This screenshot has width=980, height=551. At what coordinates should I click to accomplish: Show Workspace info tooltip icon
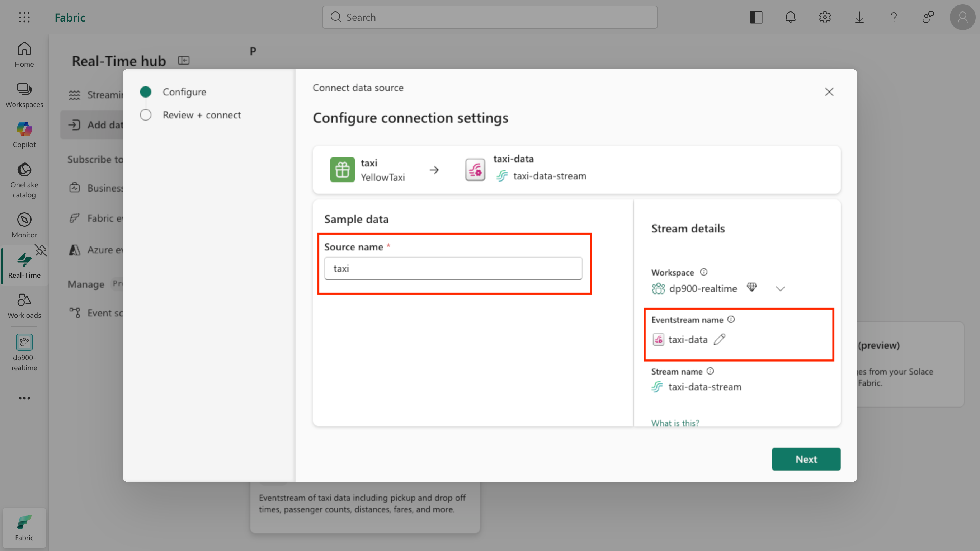pyautogui.click(x=704, y=272)
